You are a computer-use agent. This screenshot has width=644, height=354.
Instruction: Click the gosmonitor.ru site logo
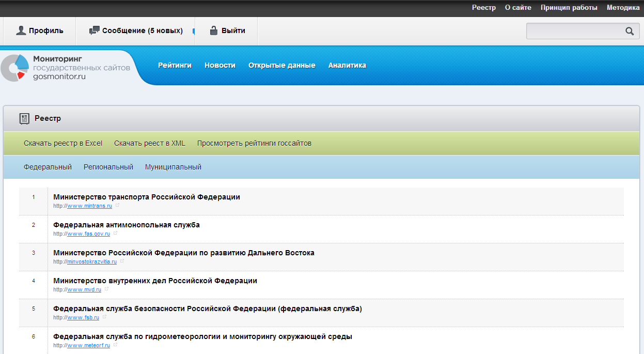tap(65, 68)
